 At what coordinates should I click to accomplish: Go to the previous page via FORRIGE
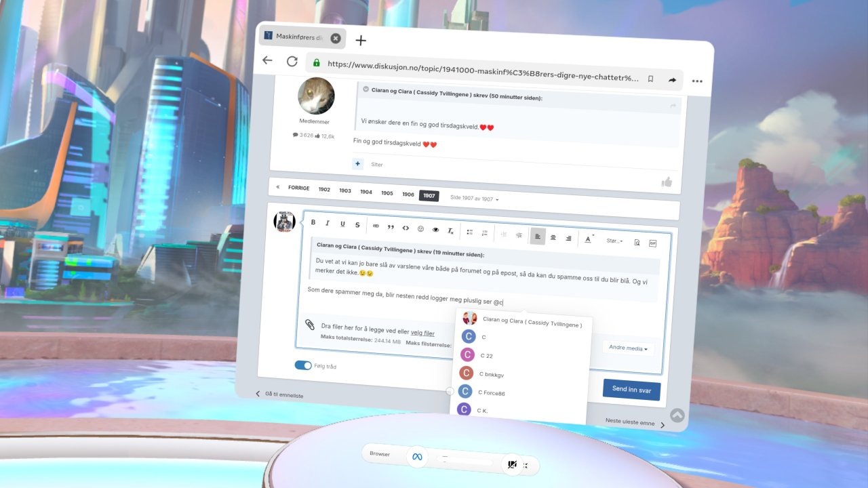tap(298, 188)
